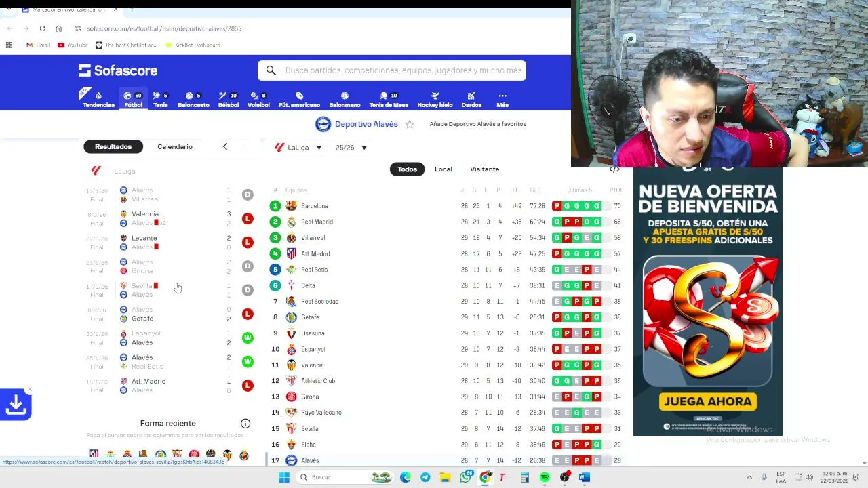The image size is (868, 488).
Task: Show hidden system tray icons
Action: click(749, 477)
